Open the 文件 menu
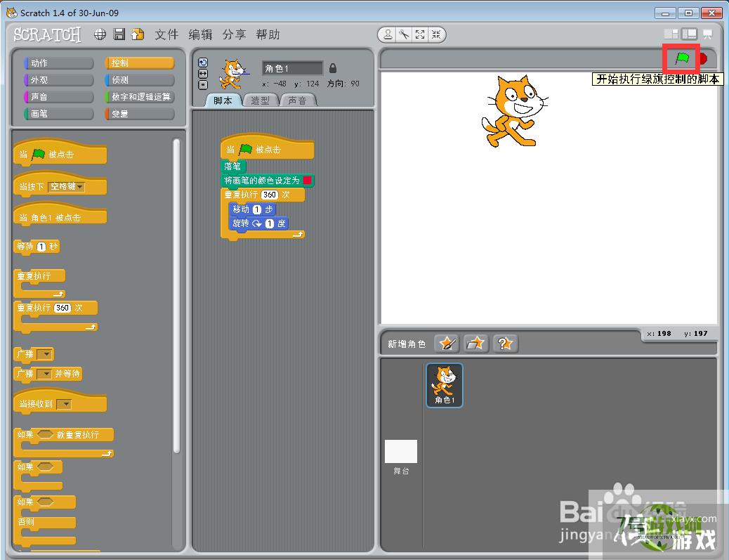Screen dimensions: 729x560 pyautogui.click(x=166, y=34)
